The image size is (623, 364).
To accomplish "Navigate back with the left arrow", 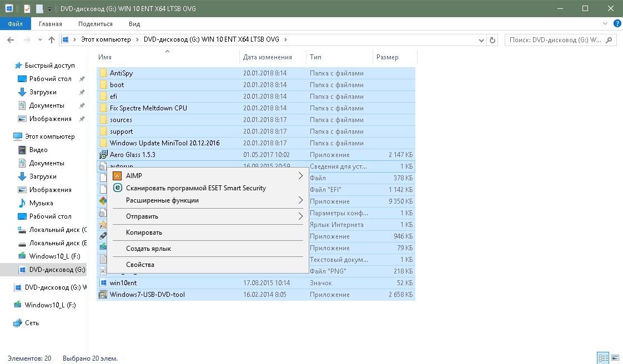I will (x=11, y=40).
